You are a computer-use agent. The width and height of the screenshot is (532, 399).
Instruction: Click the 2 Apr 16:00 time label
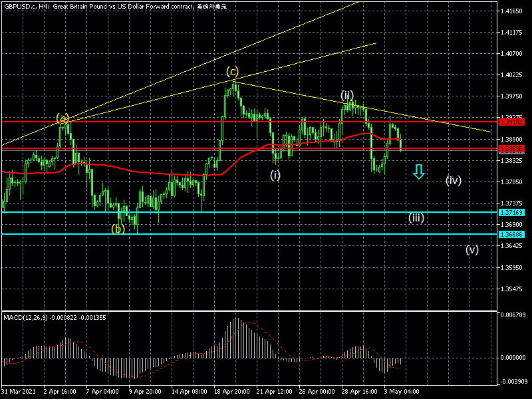[x=60, y=392]
